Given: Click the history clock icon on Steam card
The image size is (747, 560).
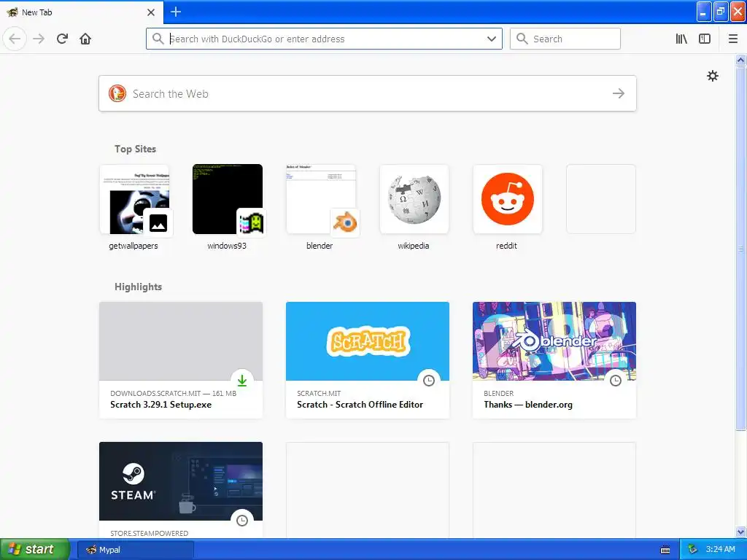Looking at the screenshot, I should click(x=242, y=520).
